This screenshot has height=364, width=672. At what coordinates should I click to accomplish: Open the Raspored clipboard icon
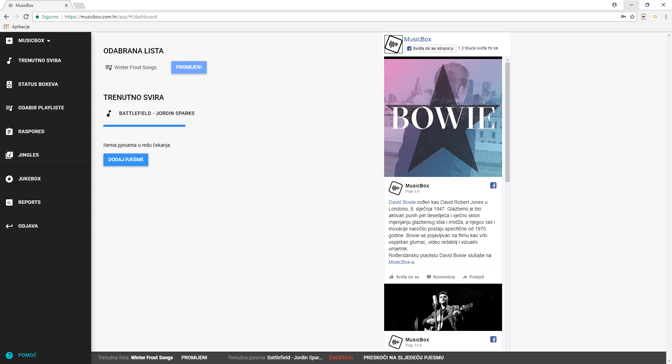click(x=9, y=132)
